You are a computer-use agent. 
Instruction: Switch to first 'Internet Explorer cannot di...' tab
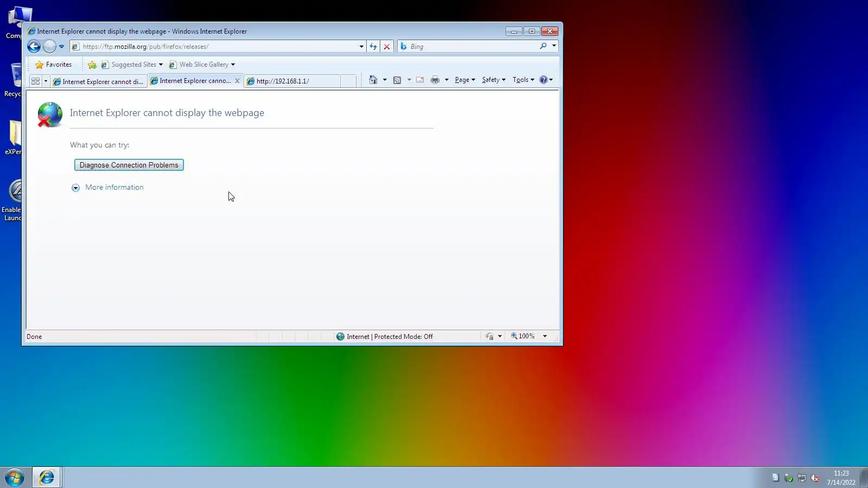point(98,81)
